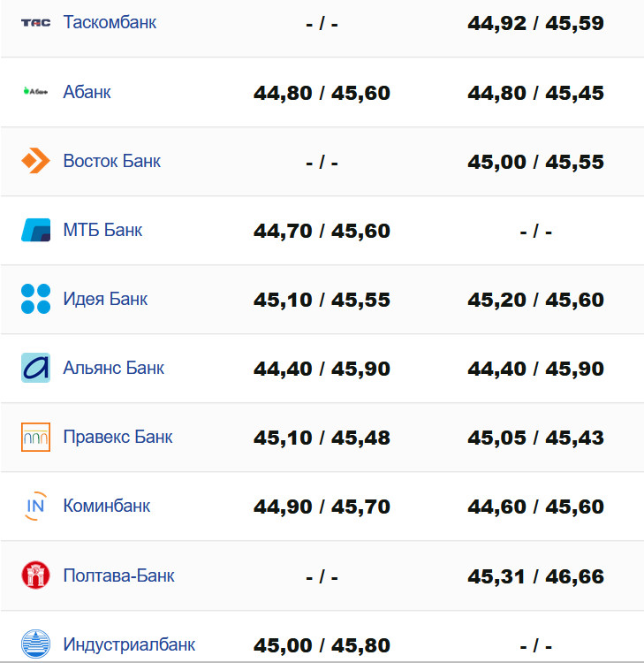644x663 pixels.
Task: Go to the Восток Банк page
Action: (x=111, y=161)
